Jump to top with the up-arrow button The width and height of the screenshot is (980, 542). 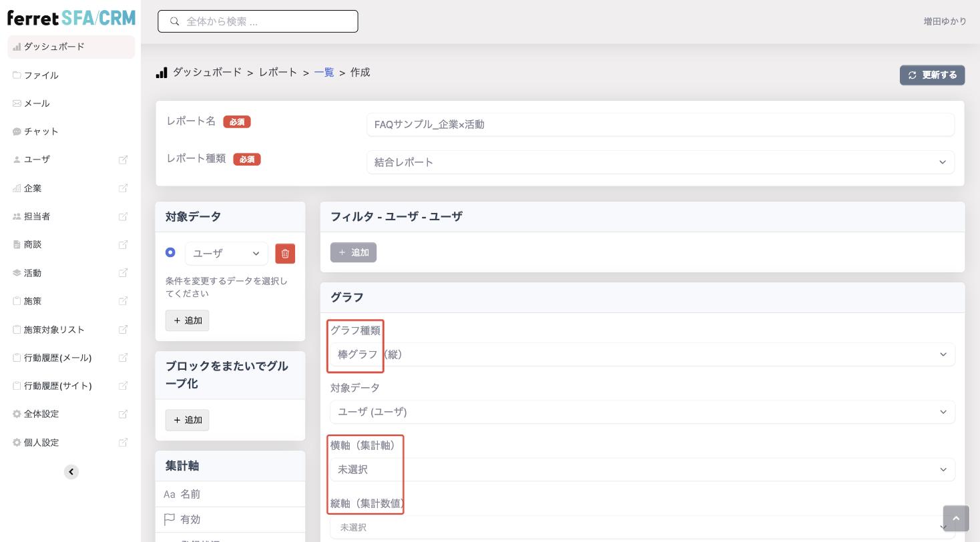(x=956, y=519)
